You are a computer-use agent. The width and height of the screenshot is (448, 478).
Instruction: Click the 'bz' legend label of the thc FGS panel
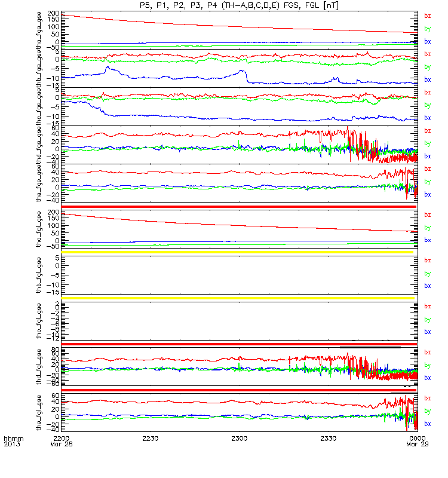(x=427, y=93)
